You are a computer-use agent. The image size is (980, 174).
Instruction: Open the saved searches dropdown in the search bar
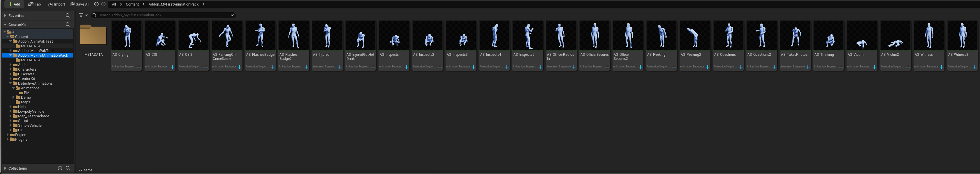(232, 15)
